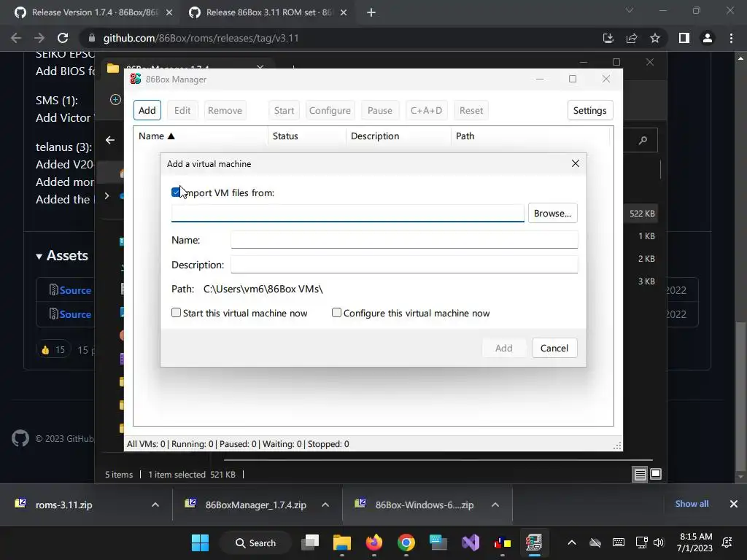Screen dimensions: 747x560
Task: Open the volume control in system tray
Action: point(659,542)
